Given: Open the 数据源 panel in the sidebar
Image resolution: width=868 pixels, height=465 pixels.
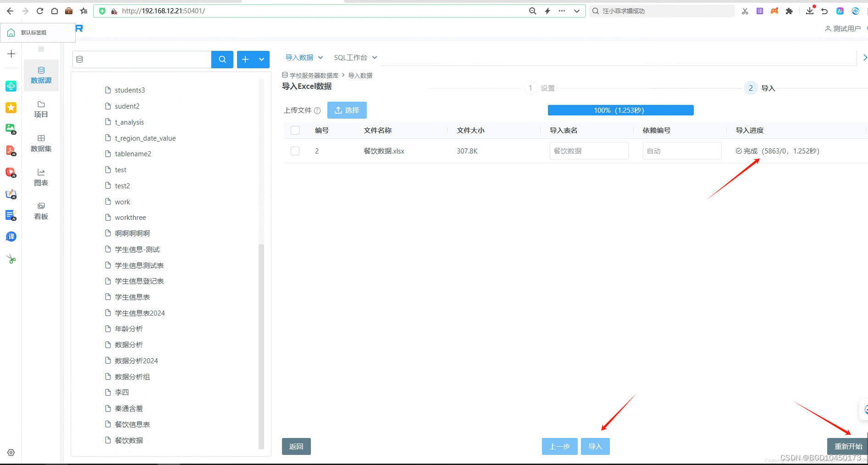Looking at the screenshot, I should (41, 75).
